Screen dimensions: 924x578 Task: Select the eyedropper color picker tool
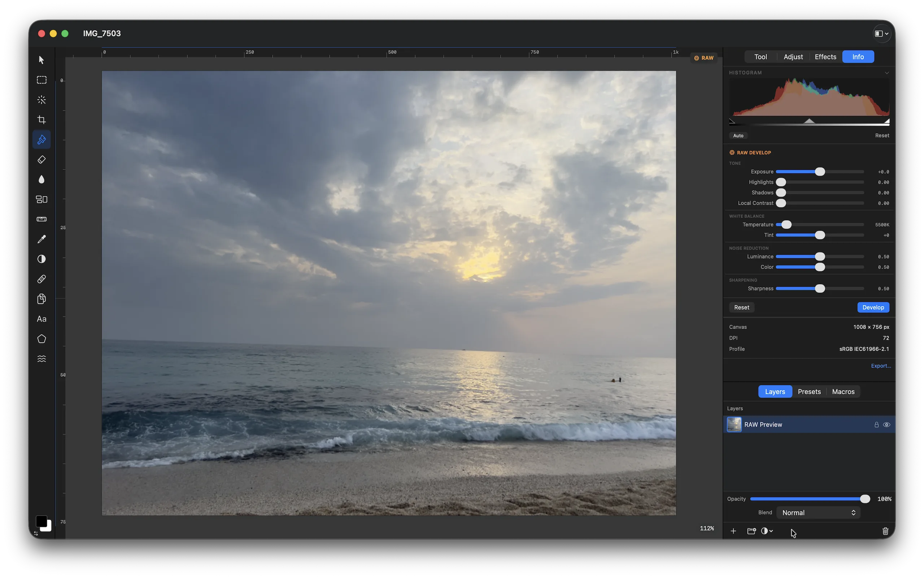click(x=41, y=239)
